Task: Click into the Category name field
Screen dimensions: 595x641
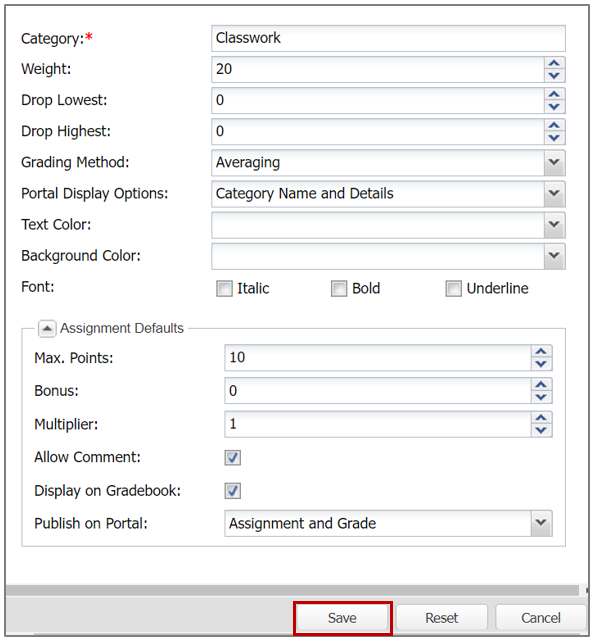Action: (388, 38)
